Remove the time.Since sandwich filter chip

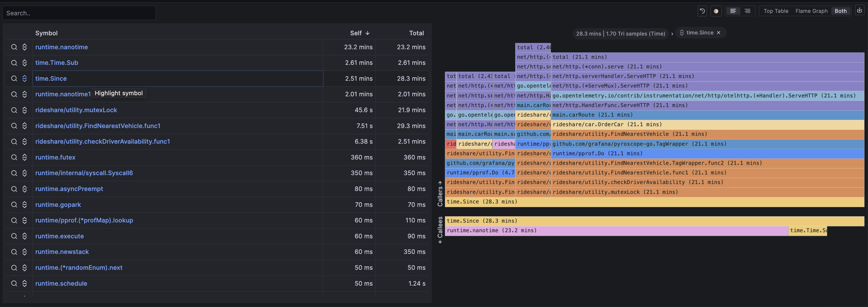[x=719, y=33]
